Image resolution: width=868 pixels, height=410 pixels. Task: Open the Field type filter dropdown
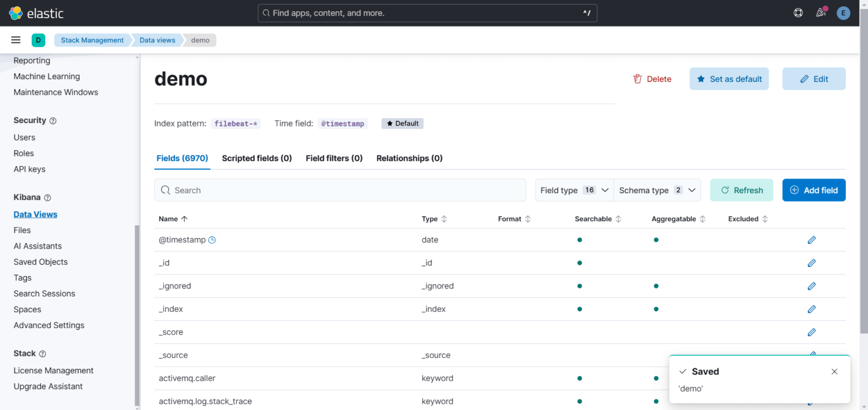click(574, 190)
